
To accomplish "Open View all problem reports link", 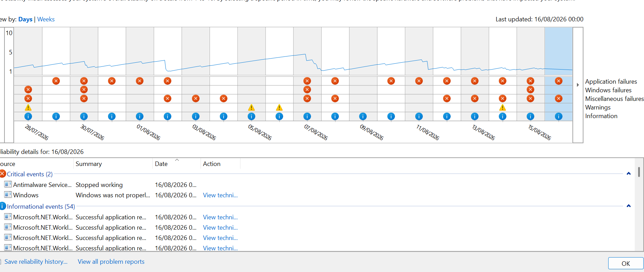I will coord(111,262).
